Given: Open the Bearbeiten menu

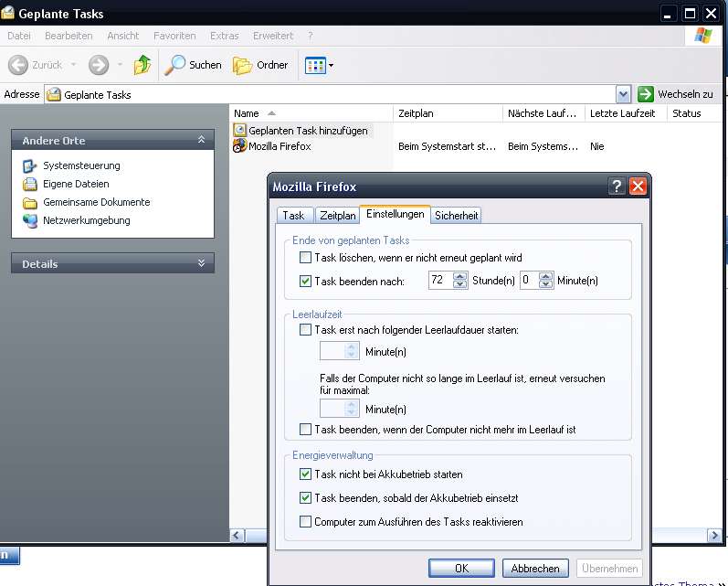Looking at the screenshot, I should tap(69, 36).
